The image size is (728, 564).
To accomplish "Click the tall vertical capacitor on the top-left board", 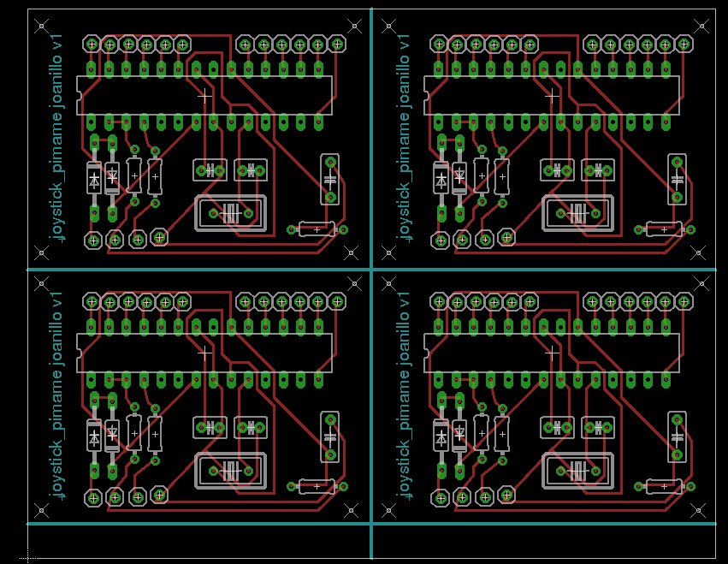I will tap(329, 179).
